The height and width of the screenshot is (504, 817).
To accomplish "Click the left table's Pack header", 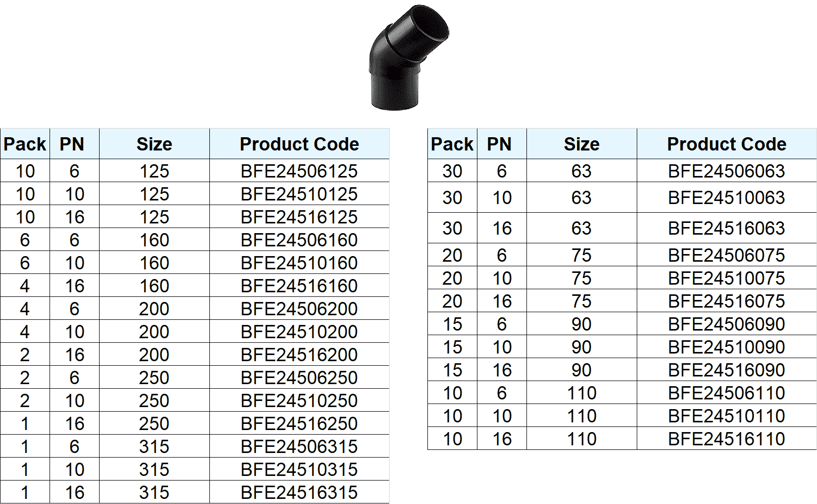I will tap(25, 144).
